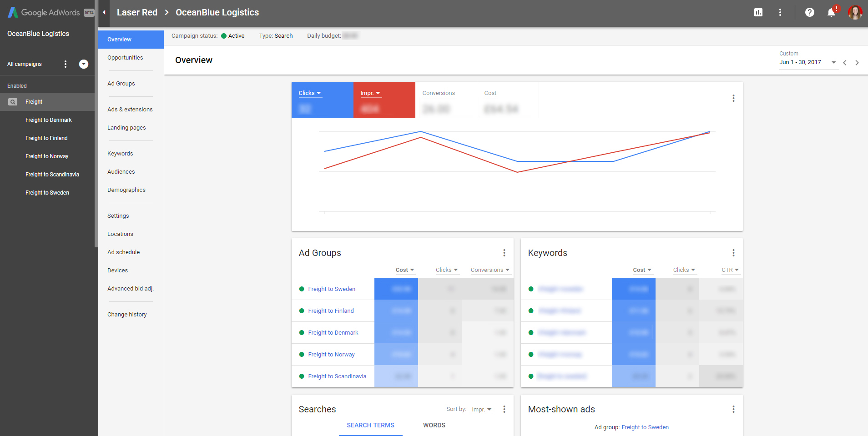Open Ad Groups Cost column dropdown
The image size is (868, 436).
405,270
